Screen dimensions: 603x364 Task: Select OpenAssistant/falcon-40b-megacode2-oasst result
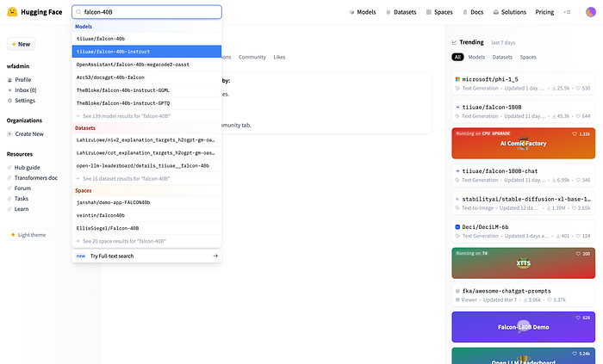click(x=146, y=65)
